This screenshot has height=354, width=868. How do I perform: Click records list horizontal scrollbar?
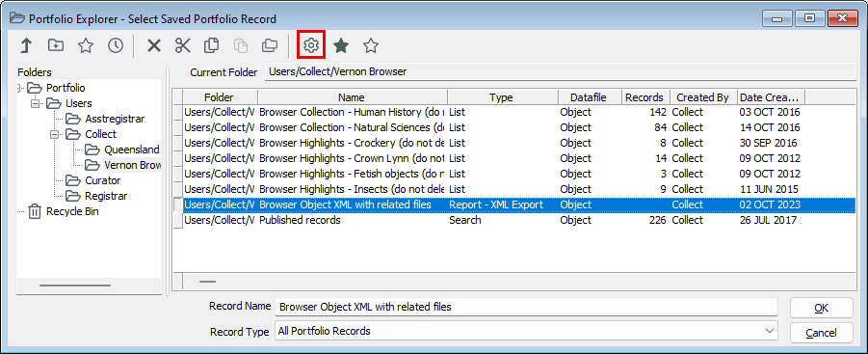point(207,282)
